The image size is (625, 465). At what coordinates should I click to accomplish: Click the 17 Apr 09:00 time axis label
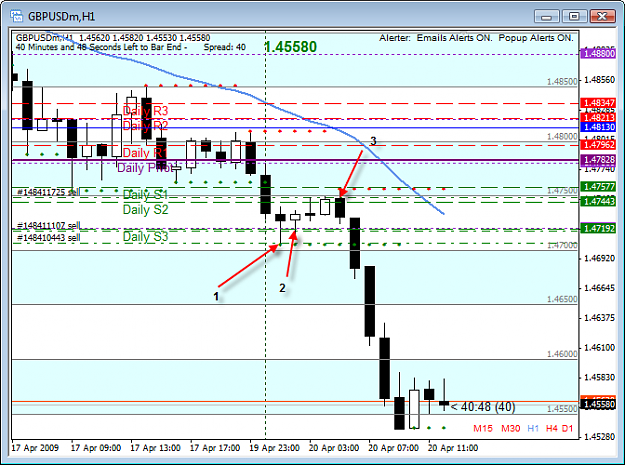[96, 448]
